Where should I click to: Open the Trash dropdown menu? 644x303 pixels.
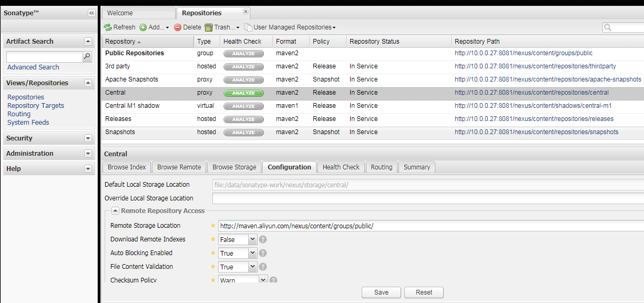[221, 27]
